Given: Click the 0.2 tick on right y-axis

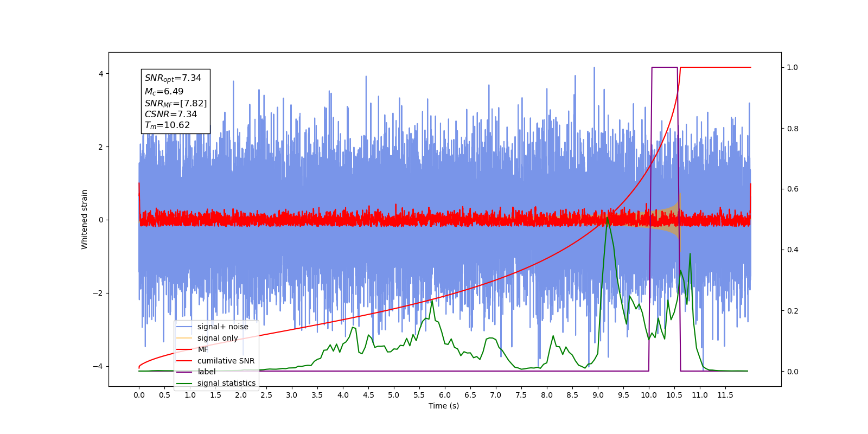Looking at the screenshot, I should (x=792, y=311).
